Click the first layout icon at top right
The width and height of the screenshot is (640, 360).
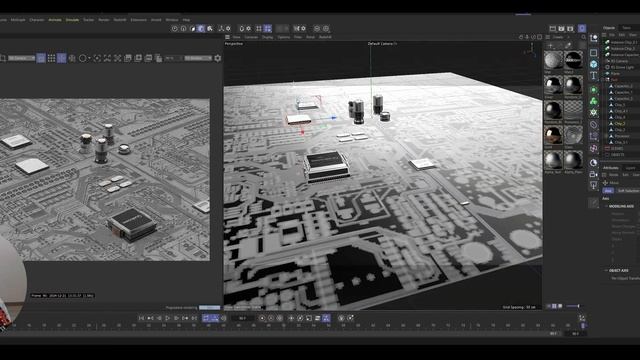(552, 29)
